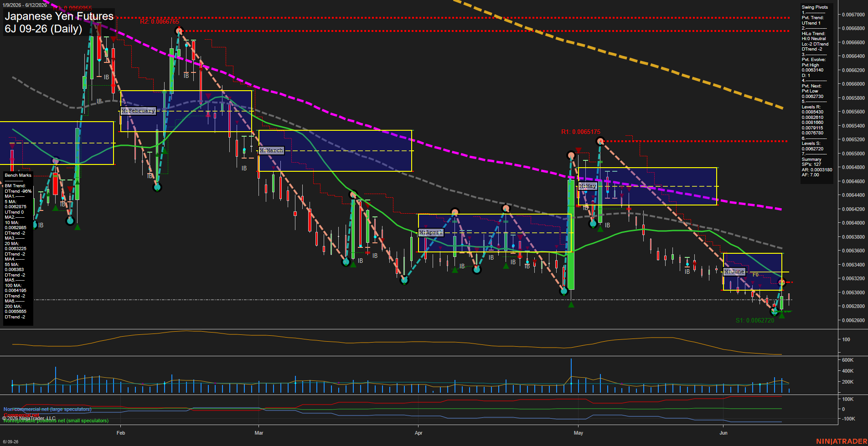This screenshot has width=868, height=446.
Task: Select the 'SP's: 127' summary line
Action: point(811,164)
